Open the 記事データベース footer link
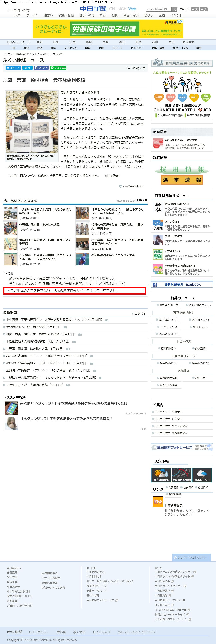The height and width of the screenshot is (644, 216). 97,591
